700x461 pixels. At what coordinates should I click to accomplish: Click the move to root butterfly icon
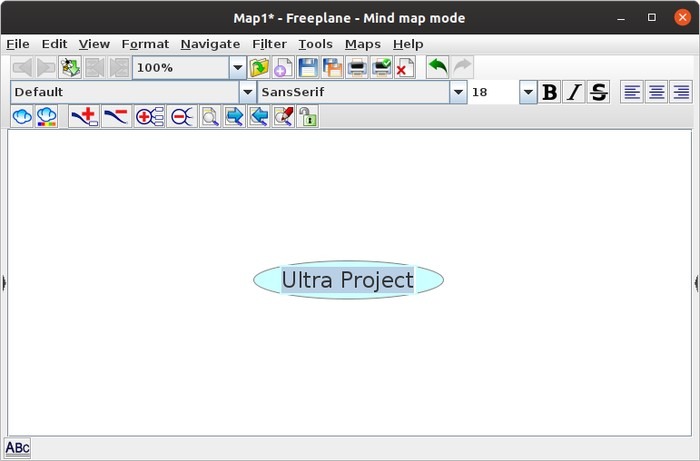[70, 67]
